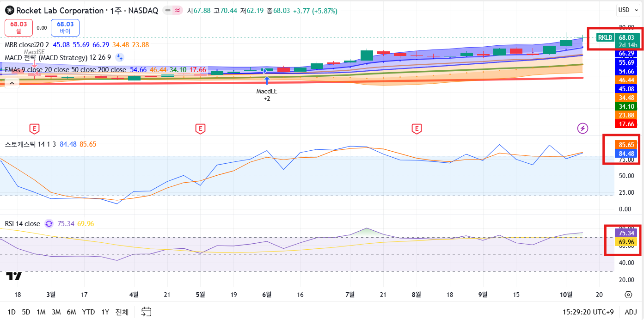This screenshot has height=320, width=644.
Task: Click the orange 46.44 price-axis label
Action: click(x=626, y=80)
